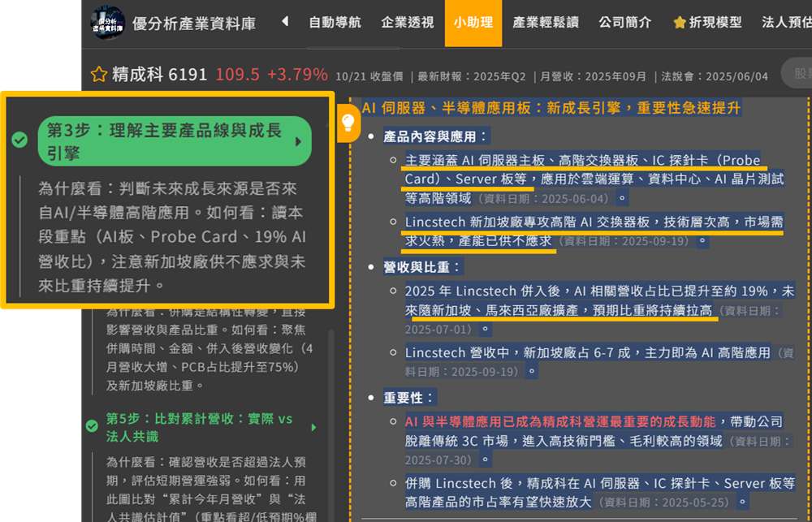The image size is (812, 522).
Task: Click the orange lightbulb tip icon
Action: (348, 123)
